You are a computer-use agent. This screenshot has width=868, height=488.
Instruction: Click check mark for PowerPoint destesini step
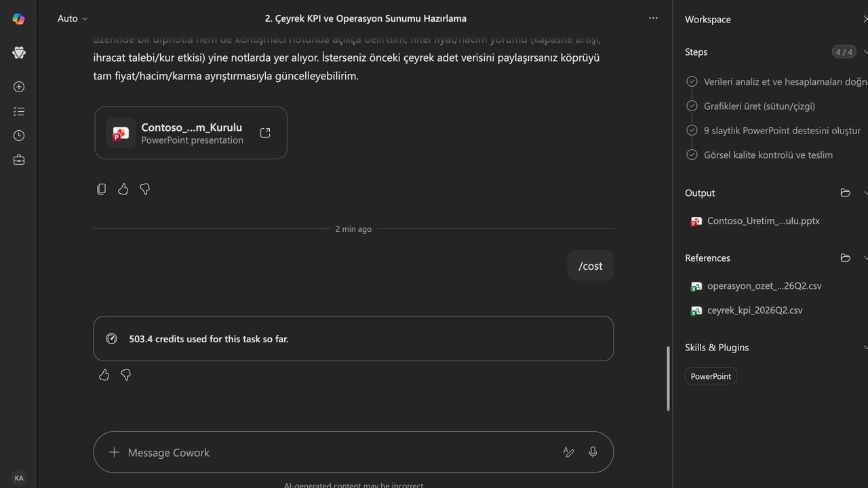tap(692, 131)
